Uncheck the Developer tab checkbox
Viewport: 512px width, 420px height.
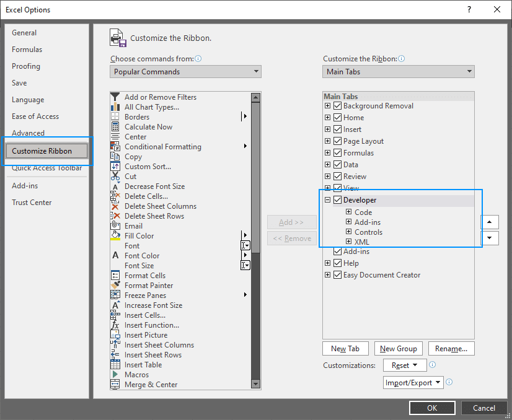click(x=337, y=199)
